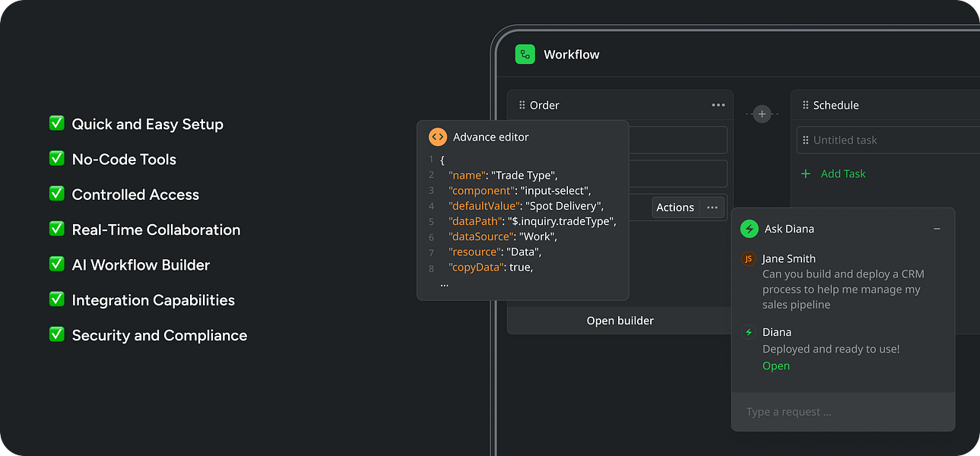980x456 pixels.
Task: Collapse the Ask Diana panel
Action: click(x=937, y=229)
